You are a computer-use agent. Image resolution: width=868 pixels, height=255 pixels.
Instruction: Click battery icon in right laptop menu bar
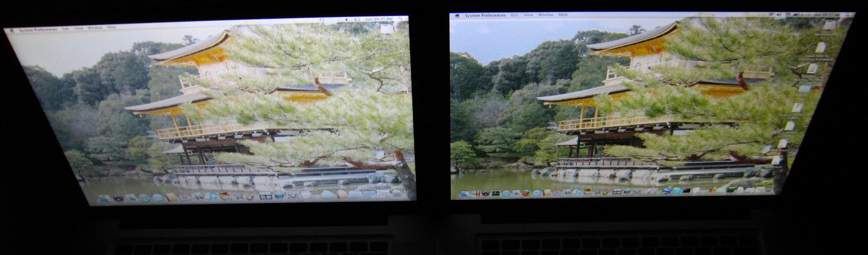[796, 15]
